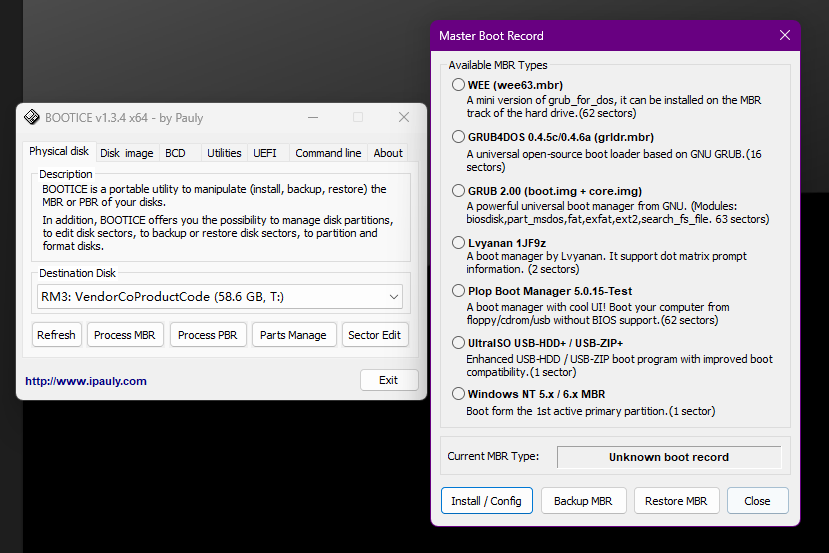Viewport: 829px width, 553px height.
Task: Click the 'A boot manager with cool UI!' description
Action: pos(598,314)
